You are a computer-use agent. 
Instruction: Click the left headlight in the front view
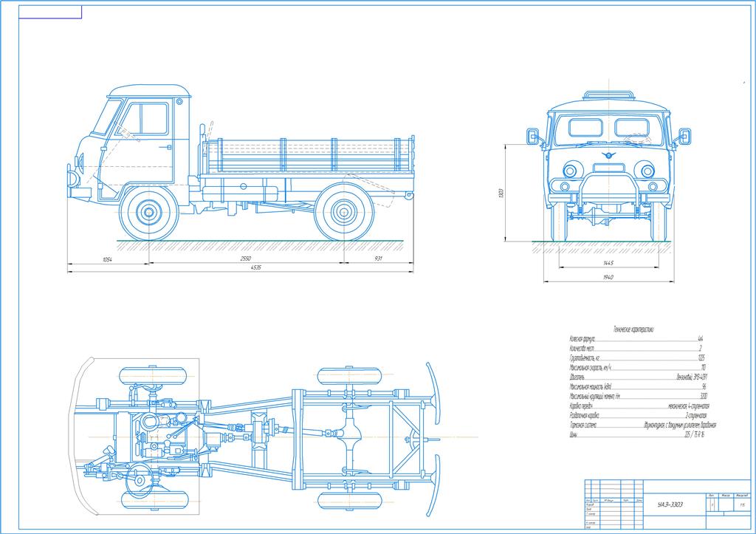pos(569,171)
